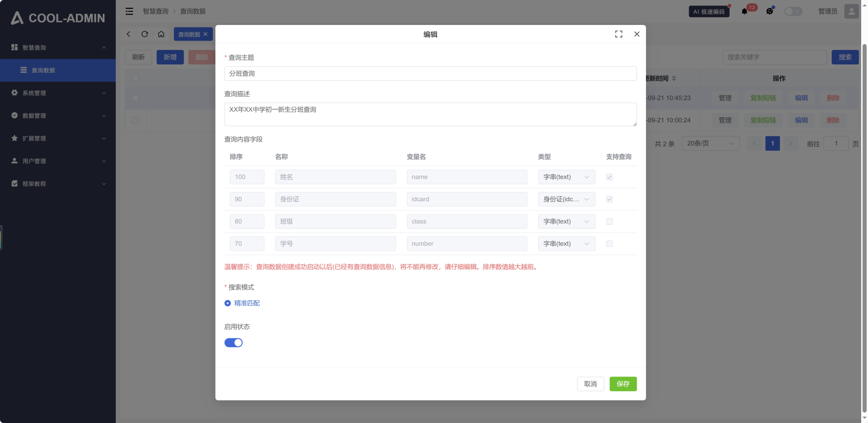Click the home icon in tab bar
The image size is (868, 423).
161,34
